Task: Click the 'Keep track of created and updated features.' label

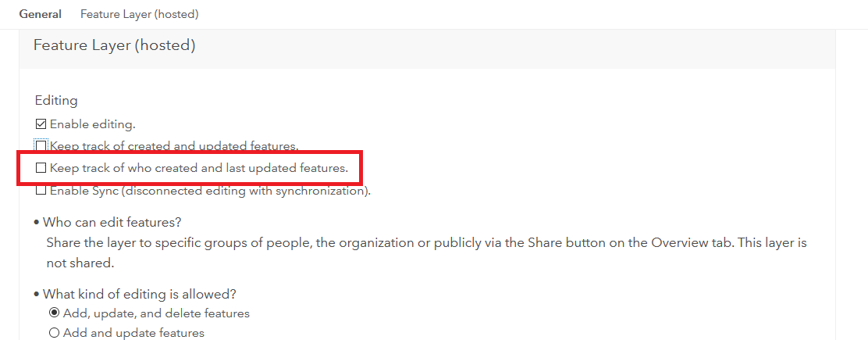Action: [173, 145]
